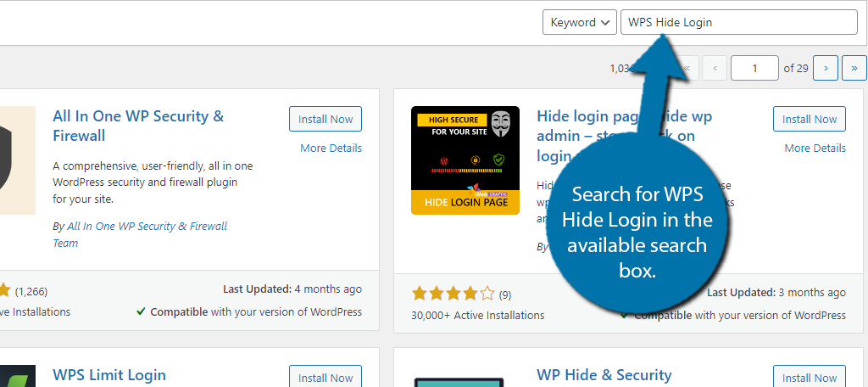View More Details for All In One WP Security

point(331,148)
